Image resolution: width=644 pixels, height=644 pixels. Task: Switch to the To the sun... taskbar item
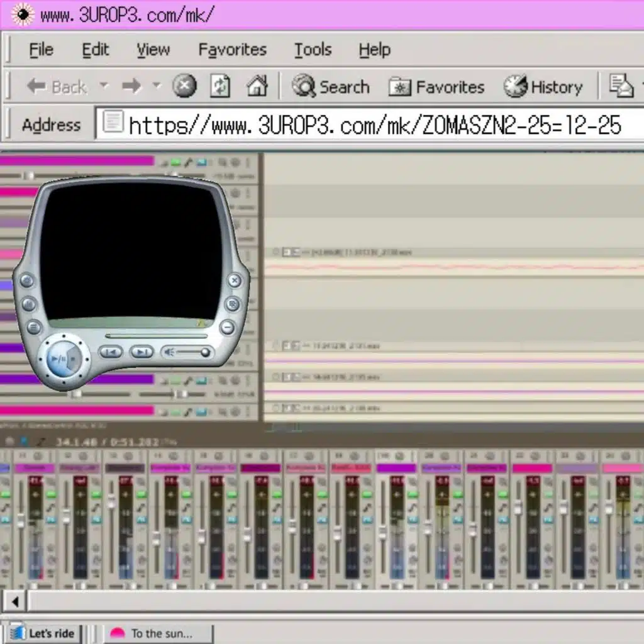[x=158, y=633]
